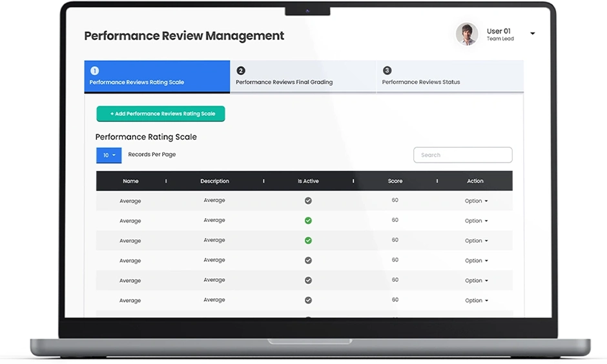
Task: Toggle the green Is Active check in third row
Action: (x=308, y=241)
